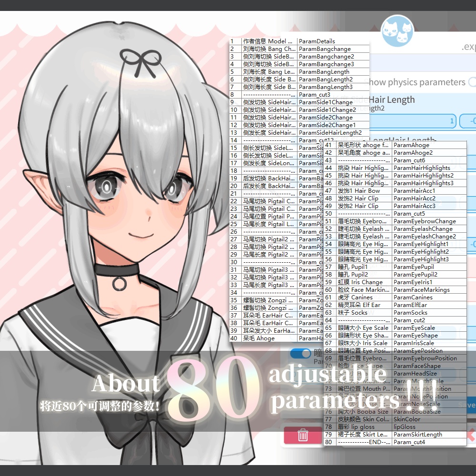The height and width of the screenshot is (476, 476).
Task: Select the ParamEyebrowPosition cell
Action: point(429,358)
